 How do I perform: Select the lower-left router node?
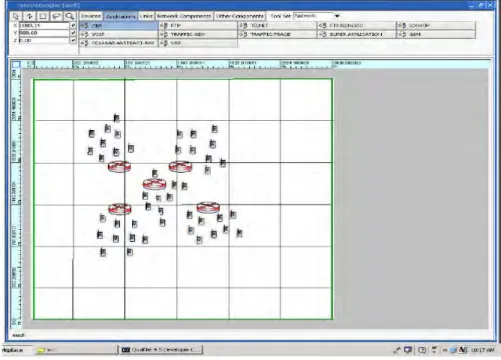tap(120, 209)
